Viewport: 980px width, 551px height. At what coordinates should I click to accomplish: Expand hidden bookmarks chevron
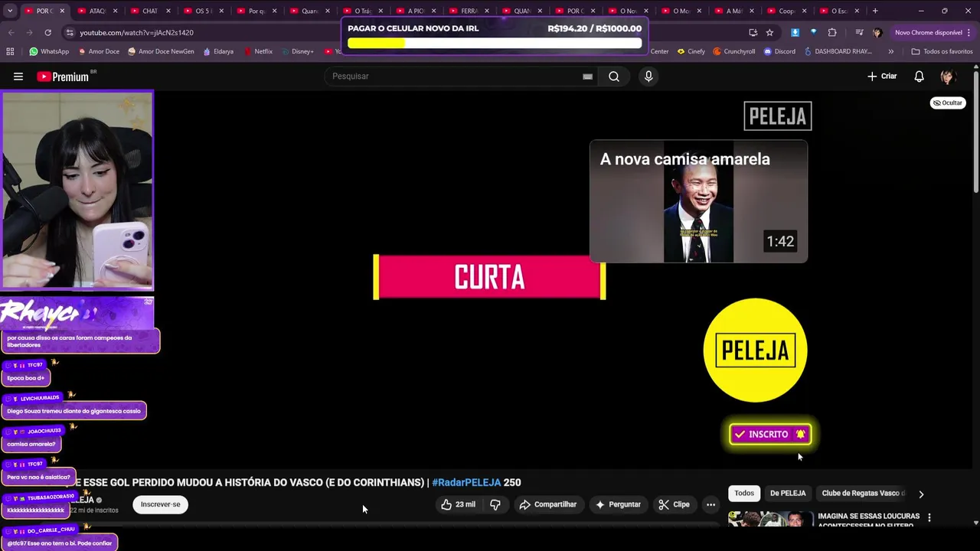point(890,51)
